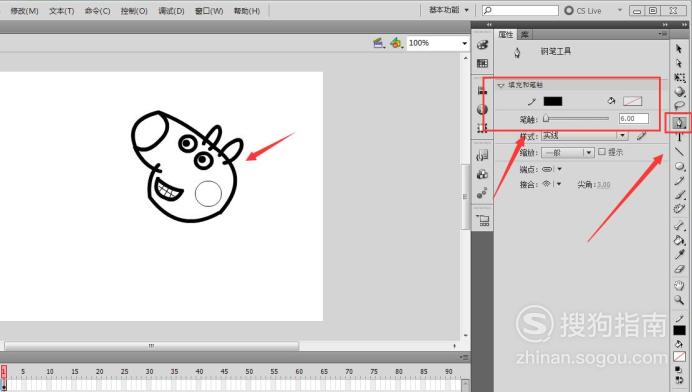Select the Deco tool
The width and height of the screenshot is (692, 392).
tap(679, 209)
